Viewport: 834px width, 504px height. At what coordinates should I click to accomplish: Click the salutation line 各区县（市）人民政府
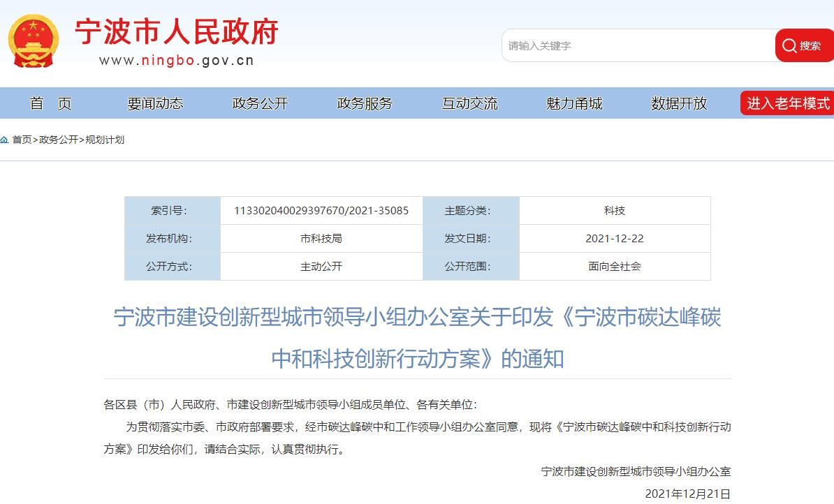(291, 405)
